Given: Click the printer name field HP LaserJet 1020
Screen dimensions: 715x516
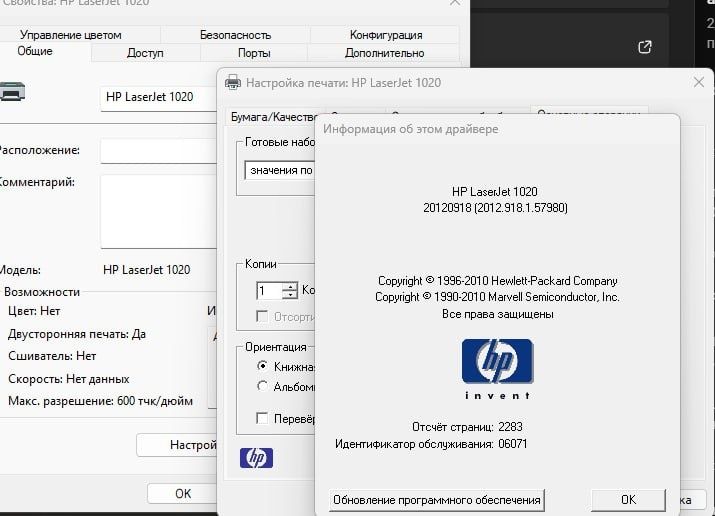Looking at the screenshot, I should (x=158, y=97).
